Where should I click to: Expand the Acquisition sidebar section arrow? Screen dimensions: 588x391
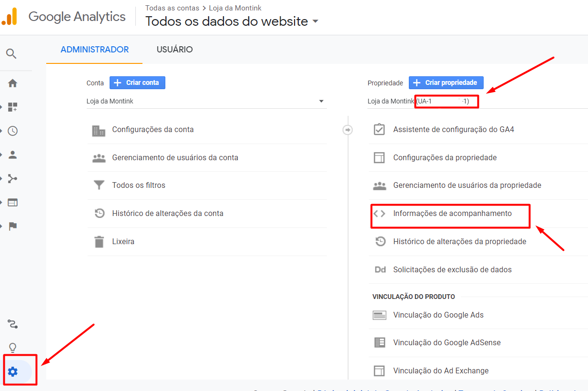(x=2, y=178)
